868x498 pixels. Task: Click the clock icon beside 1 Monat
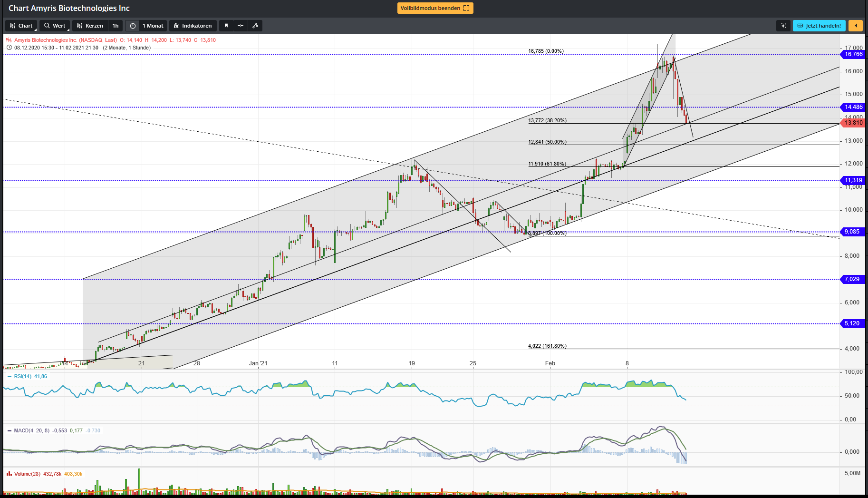133,26
